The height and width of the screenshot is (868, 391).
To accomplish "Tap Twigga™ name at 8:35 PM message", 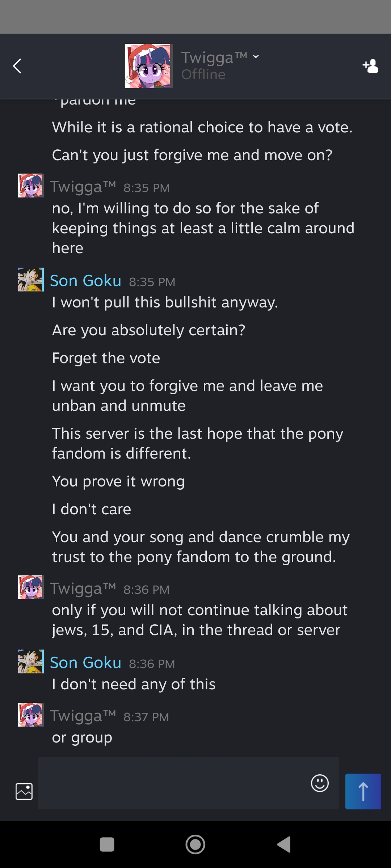I will [x=83, y=187].
